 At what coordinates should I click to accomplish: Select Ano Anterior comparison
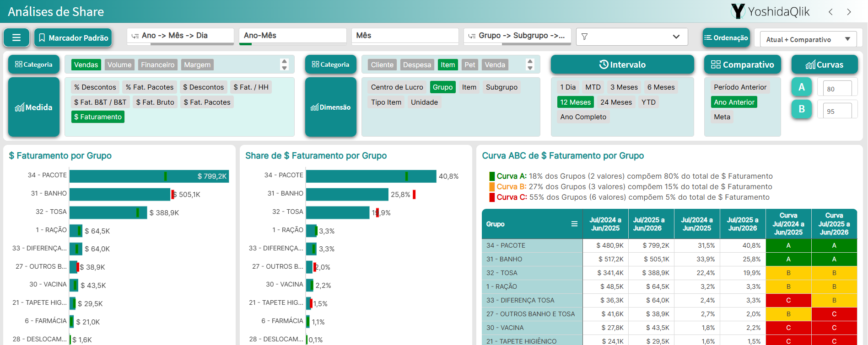(734, 102)
